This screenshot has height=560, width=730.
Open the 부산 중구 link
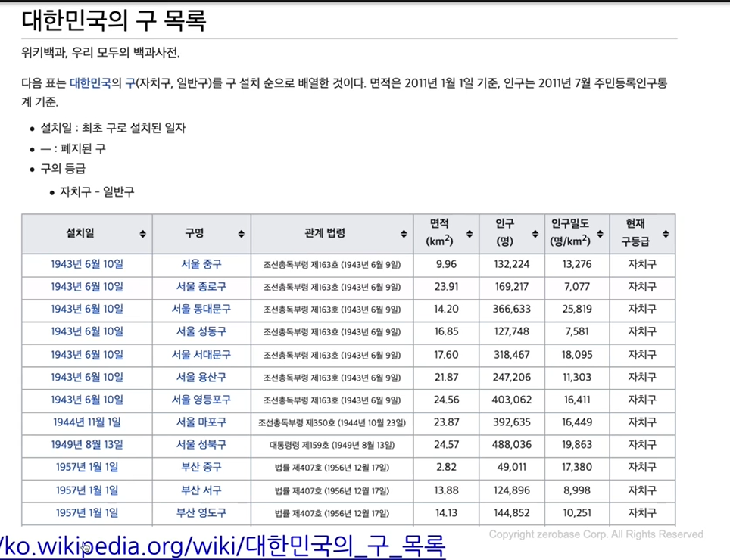(201, 467)
